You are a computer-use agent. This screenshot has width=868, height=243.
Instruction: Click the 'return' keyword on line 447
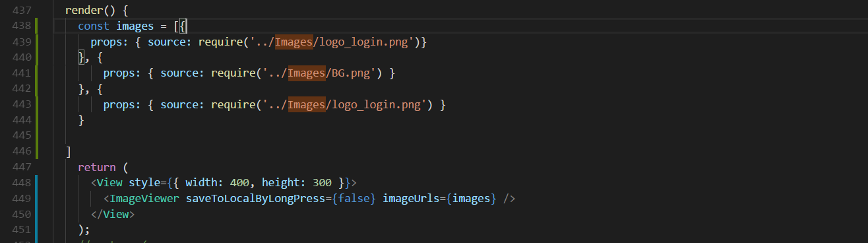[97, 167]
